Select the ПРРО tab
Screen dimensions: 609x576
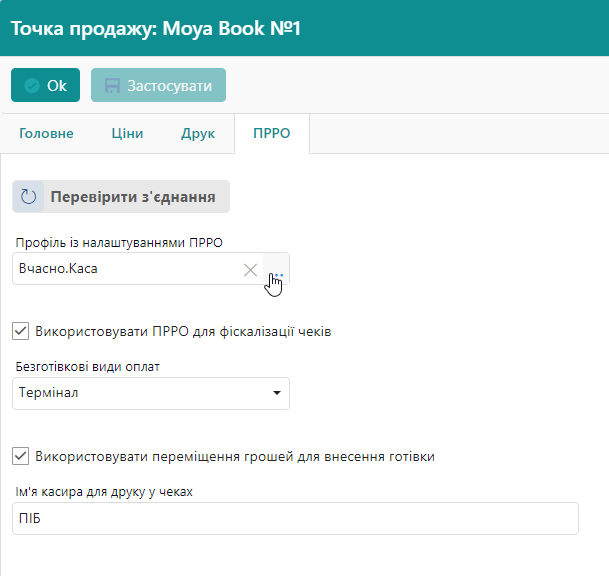click(x=272, y=134)
